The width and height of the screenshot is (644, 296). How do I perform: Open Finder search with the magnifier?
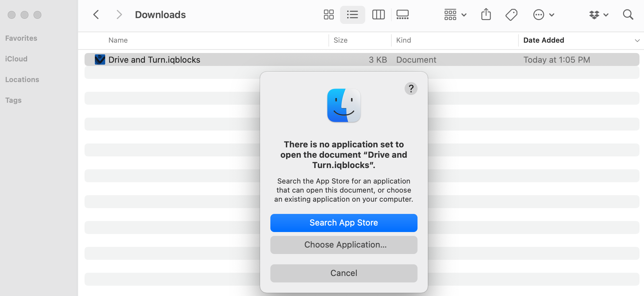pos(628,15)
